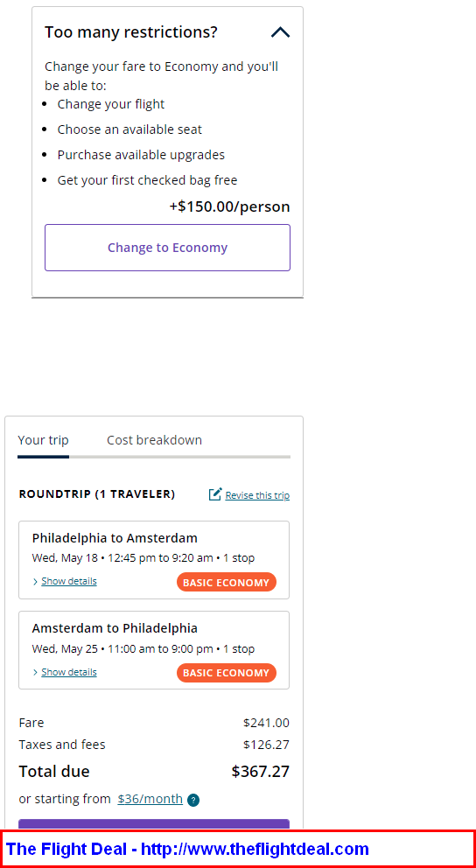Screen dimensions: 476x868
Task: Select the Amsterdam to Philadelphia flight card
Action: (x=154, y=650)
